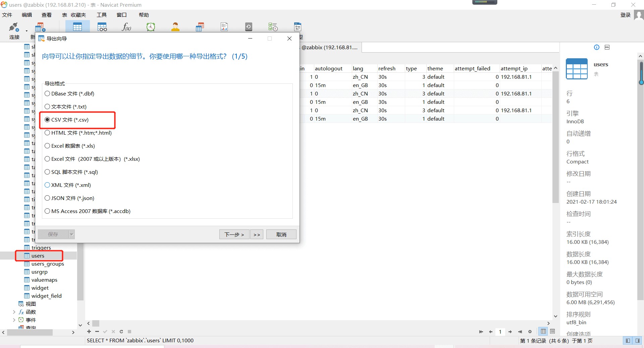644x348 pixels.
Task: Click the 下一步 > button in wizard
Action: (234, 234)
